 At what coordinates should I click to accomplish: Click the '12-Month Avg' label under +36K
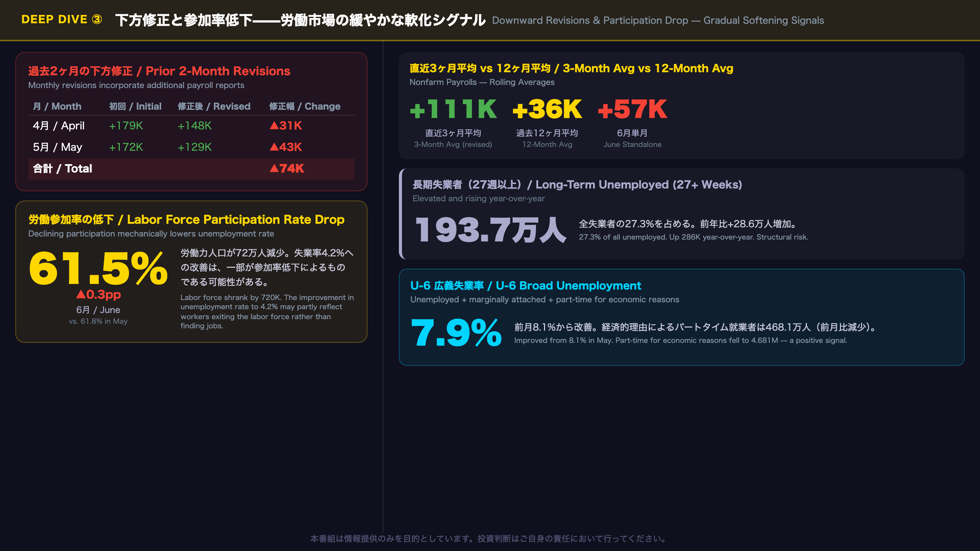coord(547,145)
